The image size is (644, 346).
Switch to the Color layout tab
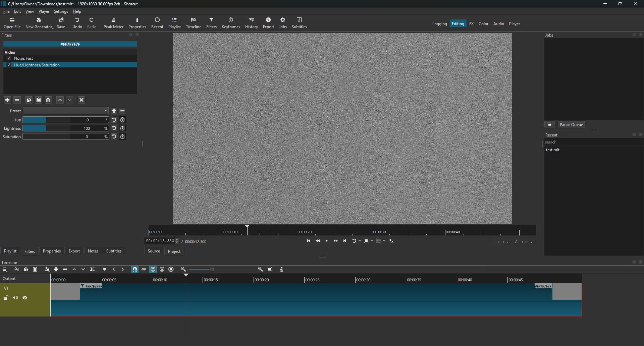click(483, 24)
